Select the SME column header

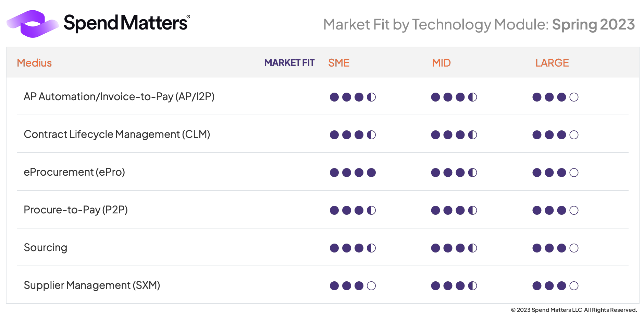click(339, 63)
